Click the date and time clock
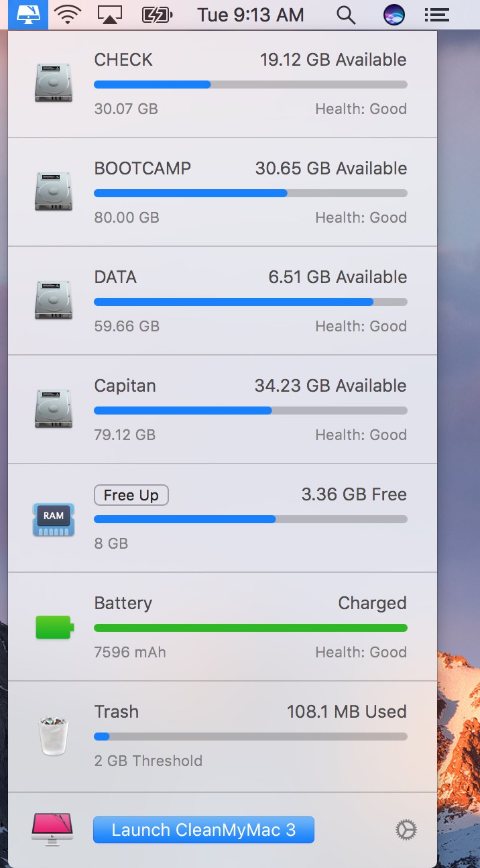The image size is (480, 868). pos(251,15)
